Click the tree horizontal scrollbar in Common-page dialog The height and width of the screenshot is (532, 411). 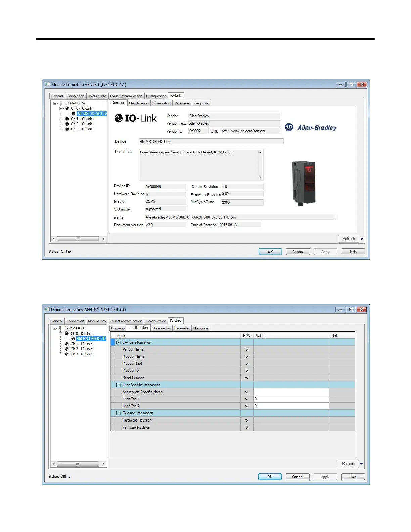(x=78, y=239)
